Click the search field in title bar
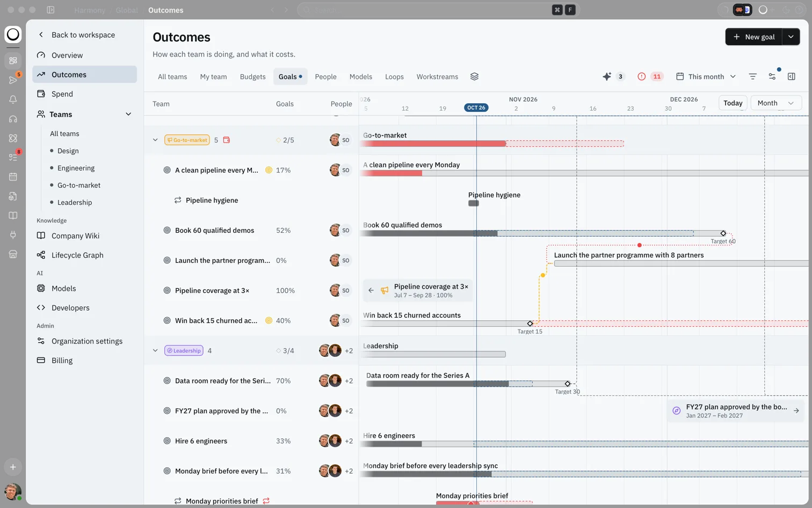Image resolution: width=812 pixels, height=508 pixels. pos(438,10)
